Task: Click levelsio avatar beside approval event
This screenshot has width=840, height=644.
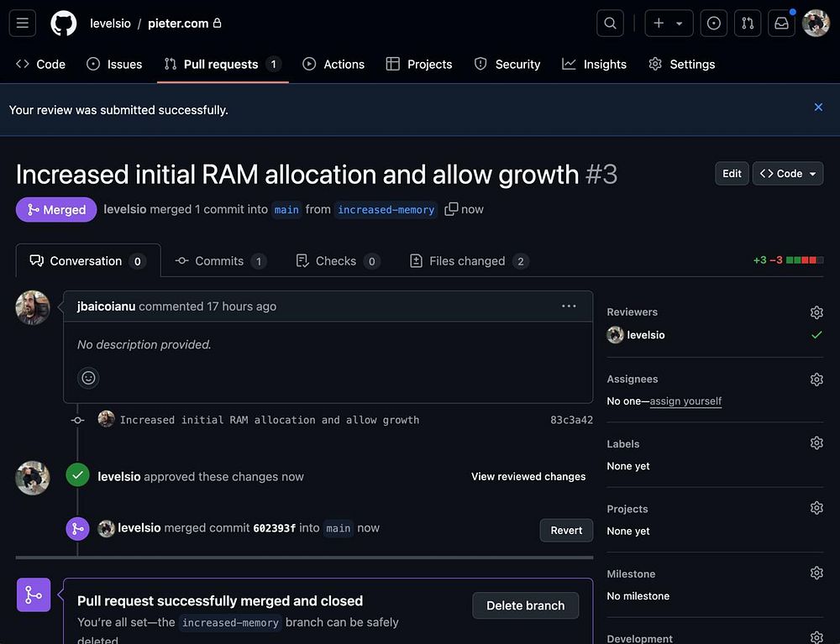Action: click(33, 478)
